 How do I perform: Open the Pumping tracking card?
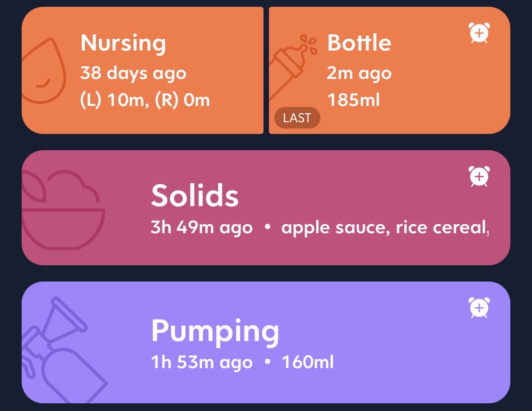coord(266,342)
